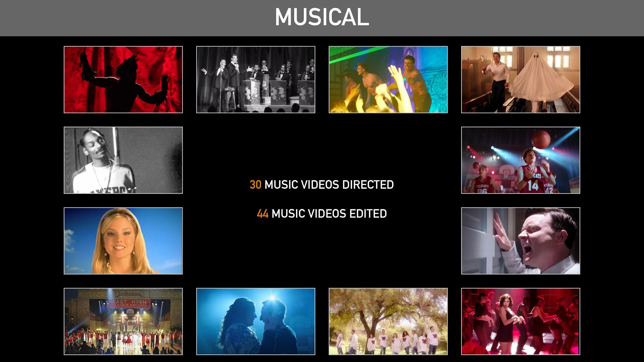
Task: Click the screaming man at door thumbnail
Action: coord(520,241)
